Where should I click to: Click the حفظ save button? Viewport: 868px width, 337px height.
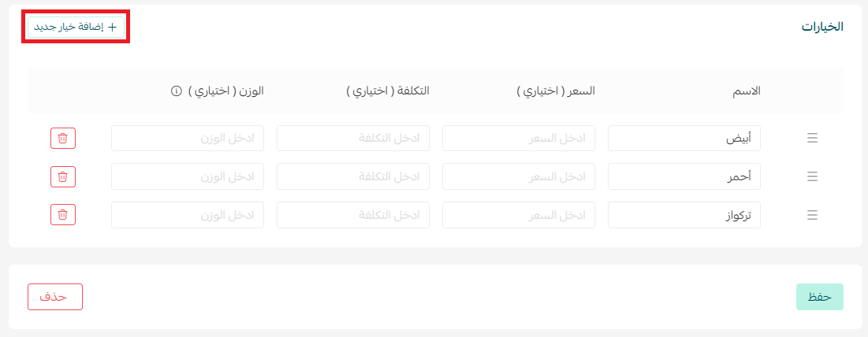(819, 297)
